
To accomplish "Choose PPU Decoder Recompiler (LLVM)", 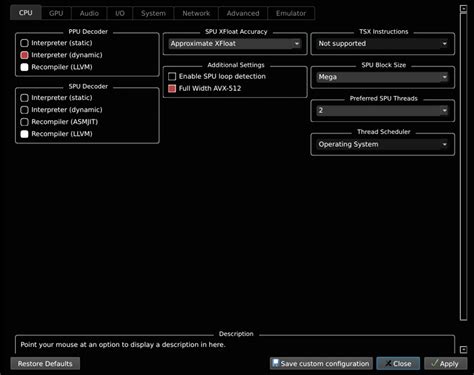I will click(x=56, y=67).
